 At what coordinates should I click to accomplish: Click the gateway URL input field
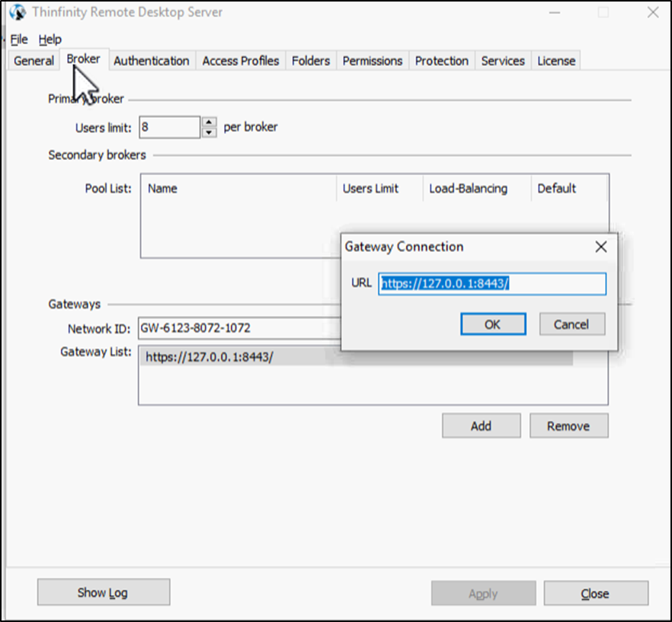pyautogui.click(x=492, y=284)
